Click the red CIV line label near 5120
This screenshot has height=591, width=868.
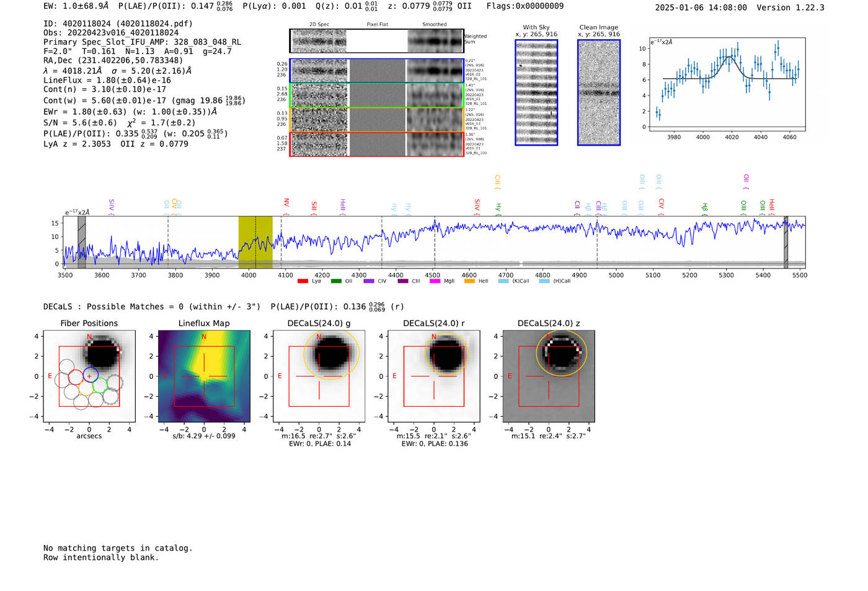click(662, 207)
